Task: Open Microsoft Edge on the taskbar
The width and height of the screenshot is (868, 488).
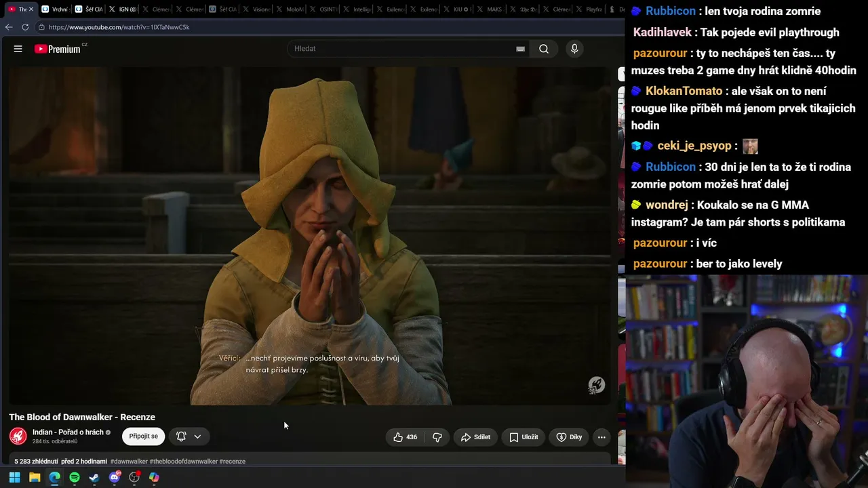Action: pyautogui.click(x=54, y=477)
